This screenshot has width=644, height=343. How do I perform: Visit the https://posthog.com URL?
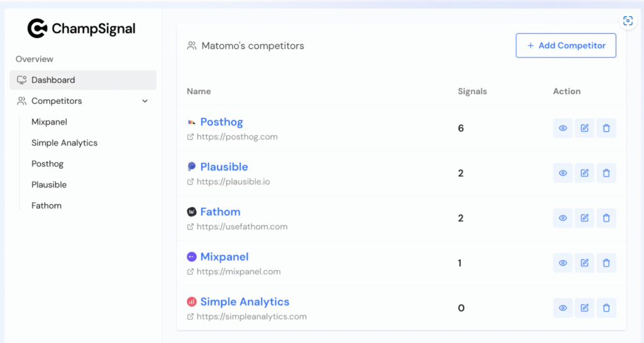click(x=237, y=137)
